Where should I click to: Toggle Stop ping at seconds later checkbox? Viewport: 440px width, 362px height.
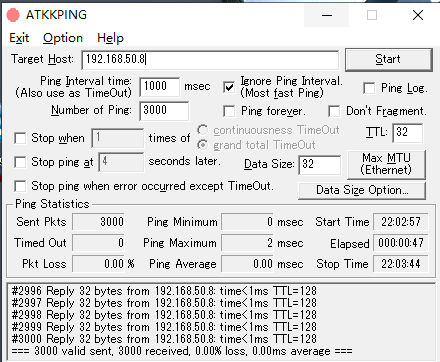[20, 162]
